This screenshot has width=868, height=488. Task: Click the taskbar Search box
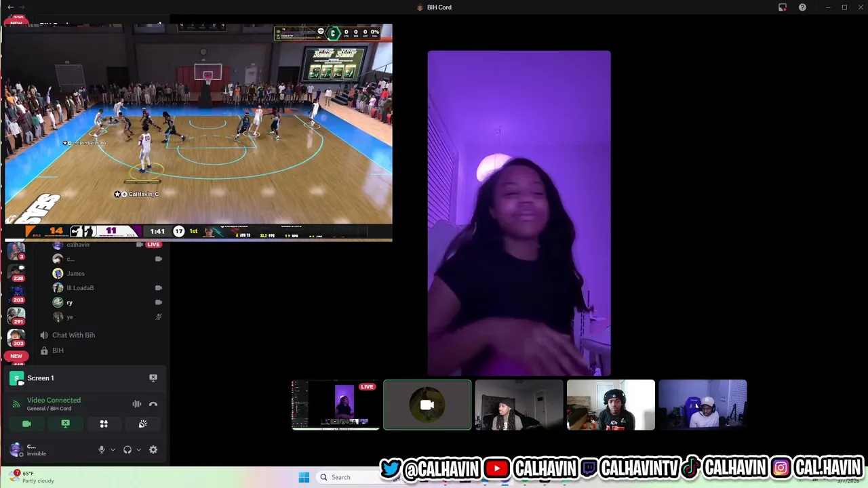pos(350,477)
